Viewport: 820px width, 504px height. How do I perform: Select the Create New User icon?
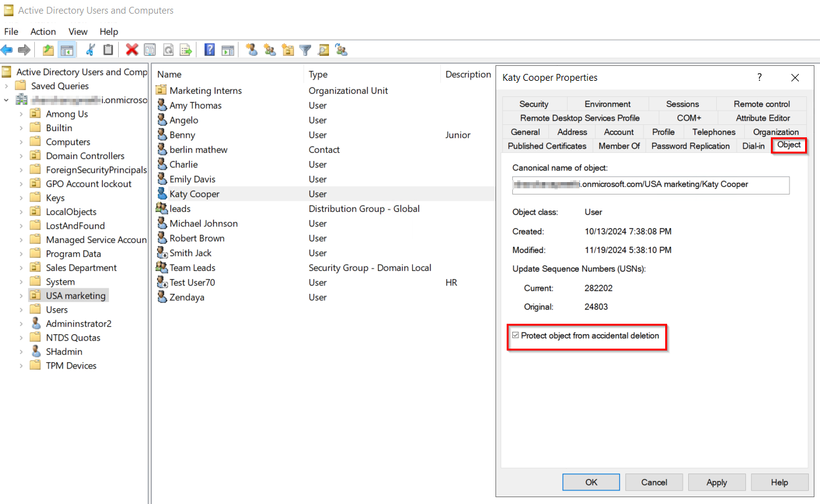click(x=252, y=50)
